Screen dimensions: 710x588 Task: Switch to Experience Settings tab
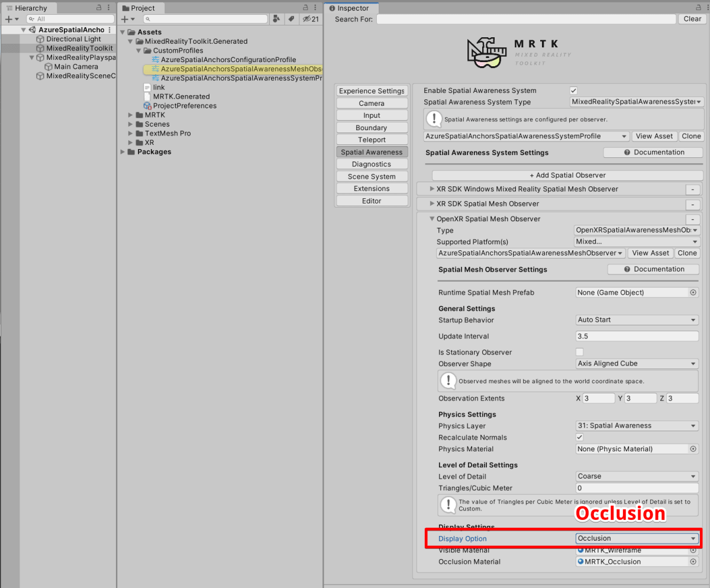point(372,91)
